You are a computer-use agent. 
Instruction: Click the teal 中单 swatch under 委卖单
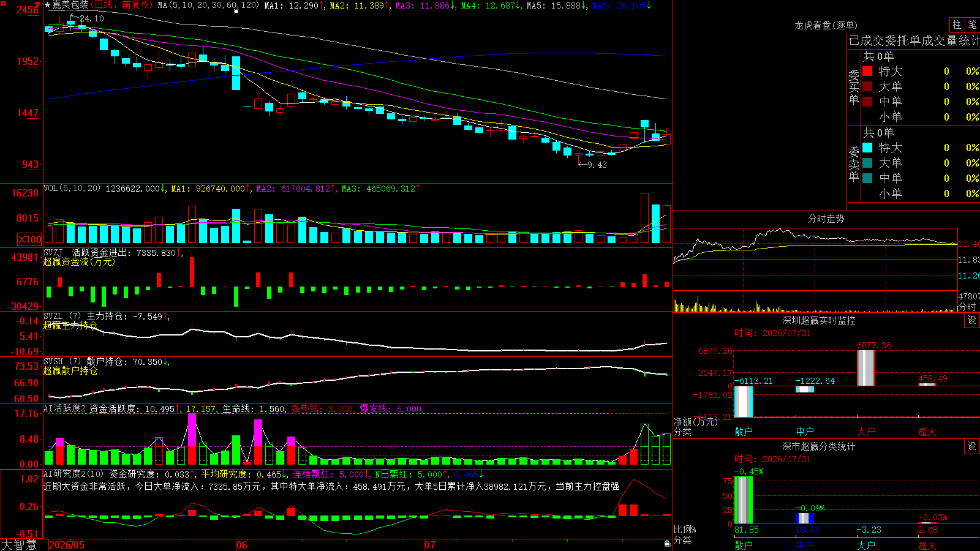[867, 178]
